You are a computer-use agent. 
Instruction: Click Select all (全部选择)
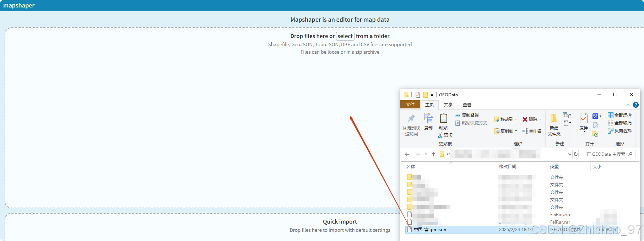619,115
